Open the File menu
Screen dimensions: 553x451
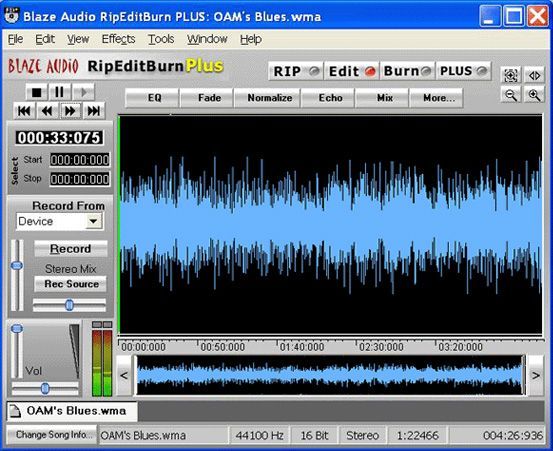15,39
